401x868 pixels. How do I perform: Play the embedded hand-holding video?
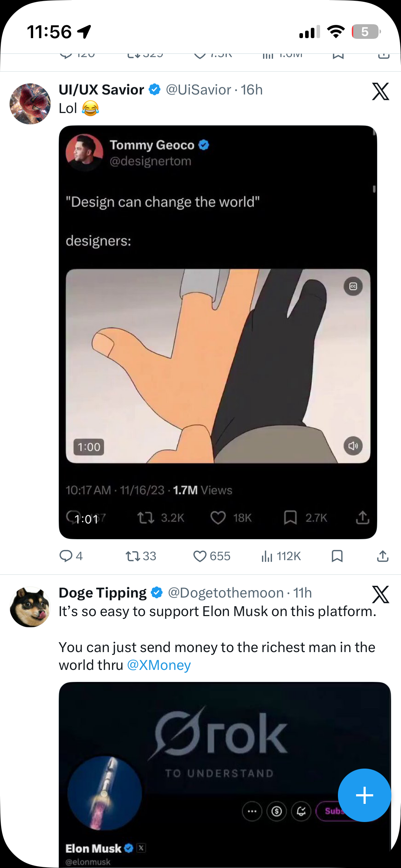[218, 366]
